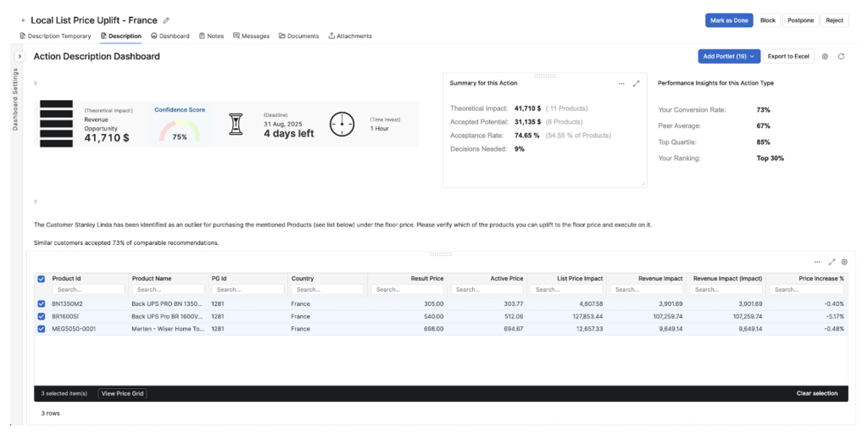Click the Confidence Score gauge showing 75%
This screenshot has height=434, width=868.
(x=180, y=131)
